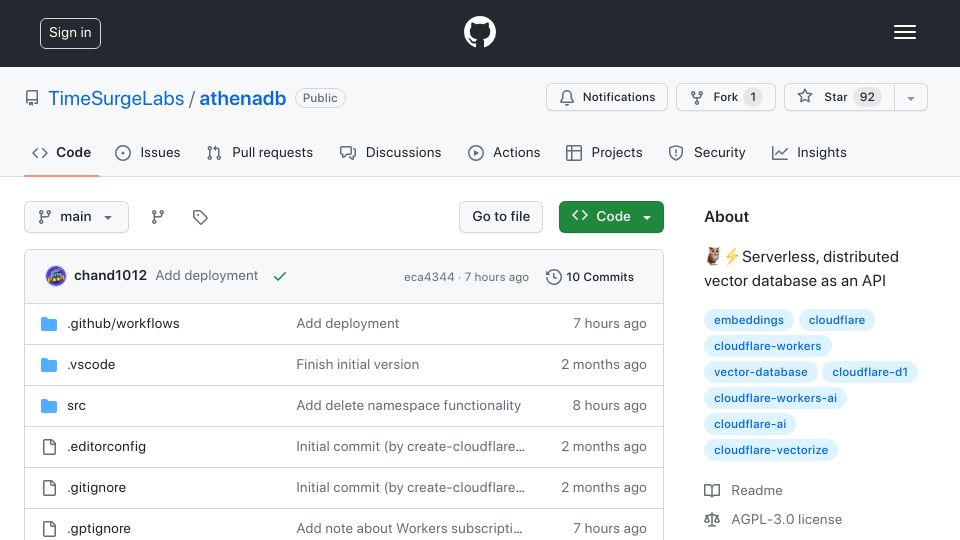Open the Actions tab
This screenshot has height=540, width=960.
504,152
